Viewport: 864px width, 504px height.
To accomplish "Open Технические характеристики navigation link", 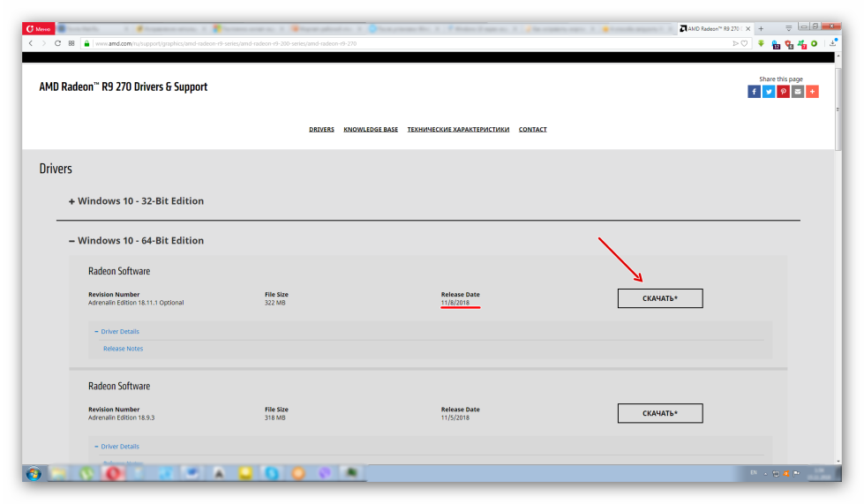I will (x=458, y=130).
